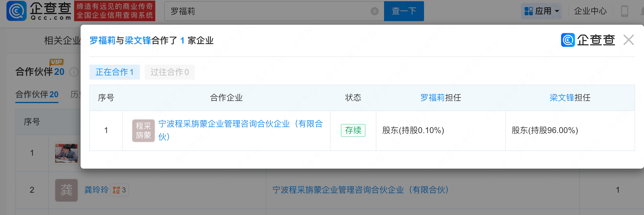The height and width of the screenshot is (215, 644).
Task: Click the mobile phone icon
Action: pyautogui.click(x=624, y=11)
